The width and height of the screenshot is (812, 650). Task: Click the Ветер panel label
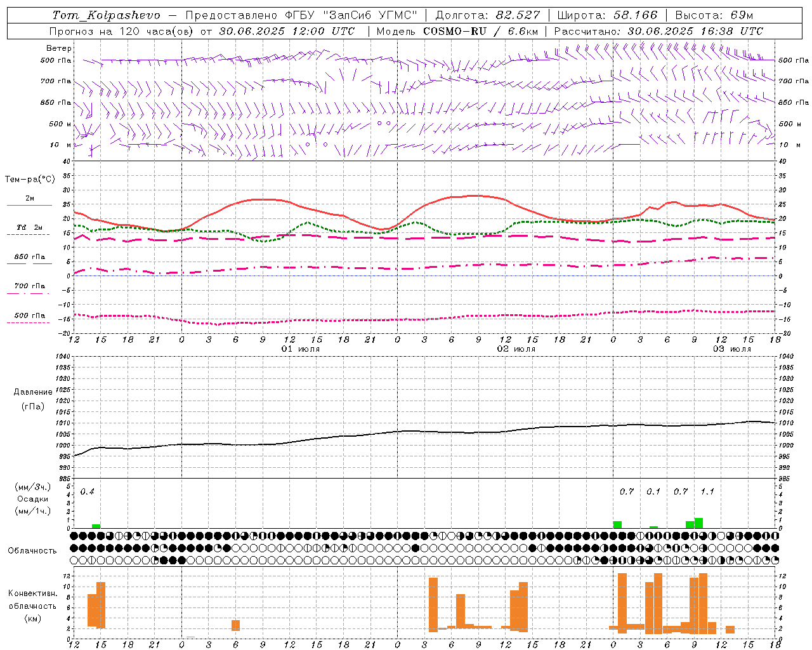pyautogui.click(x=59, y=48)
